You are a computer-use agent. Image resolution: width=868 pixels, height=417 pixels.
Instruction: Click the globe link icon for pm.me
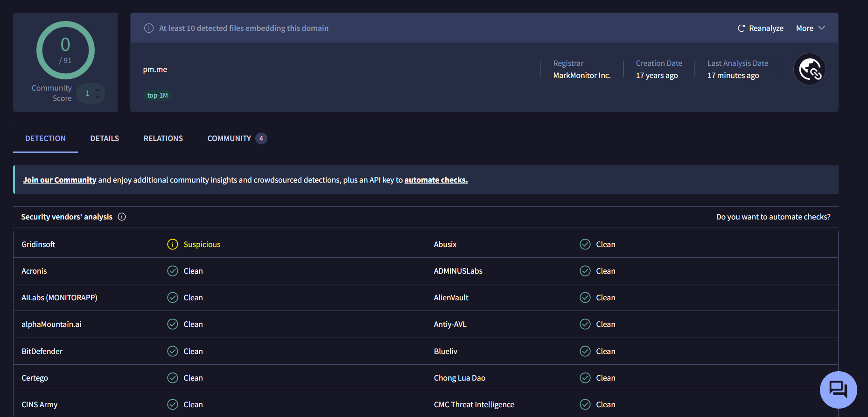point(810,70)
